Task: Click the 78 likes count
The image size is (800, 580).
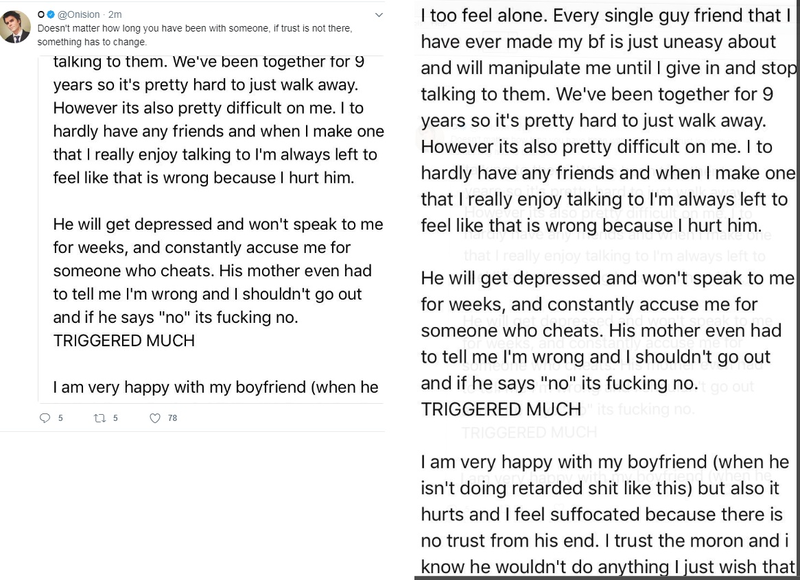Action: click(x=173, y=418)
